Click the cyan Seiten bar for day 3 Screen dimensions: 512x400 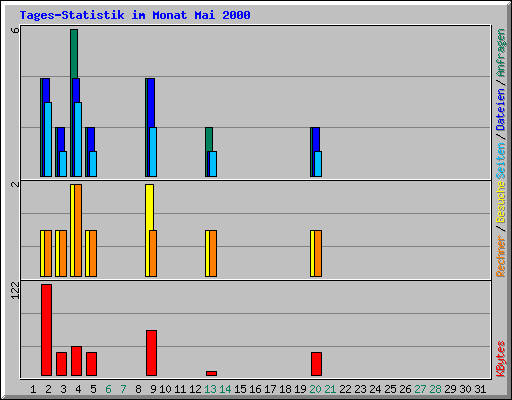click(63, 164)
